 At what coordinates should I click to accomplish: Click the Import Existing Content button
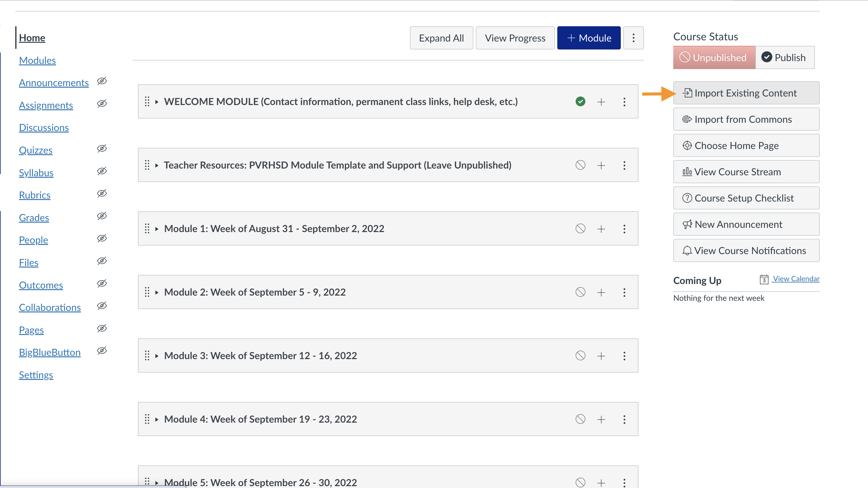pyautogui.click(x=746, y=93)
